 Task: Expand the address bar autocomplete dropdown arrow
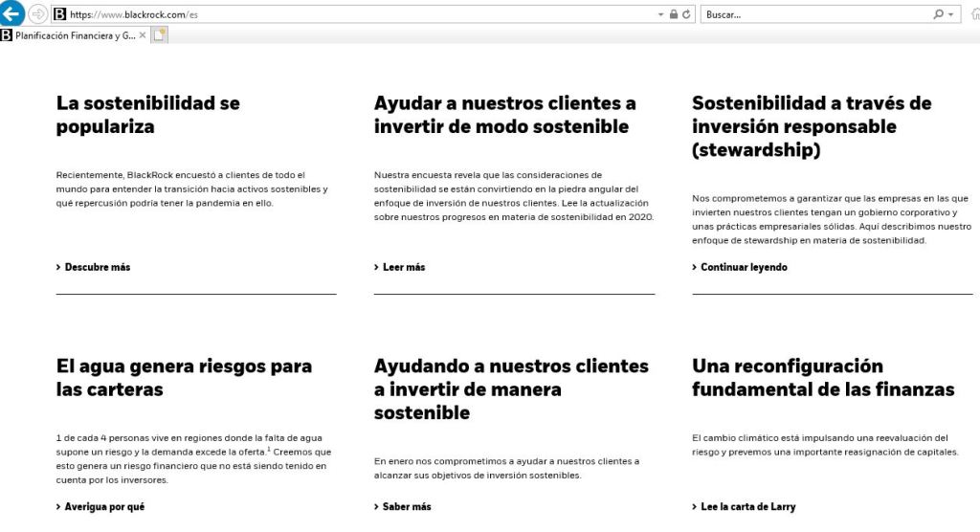click(660, 15)
